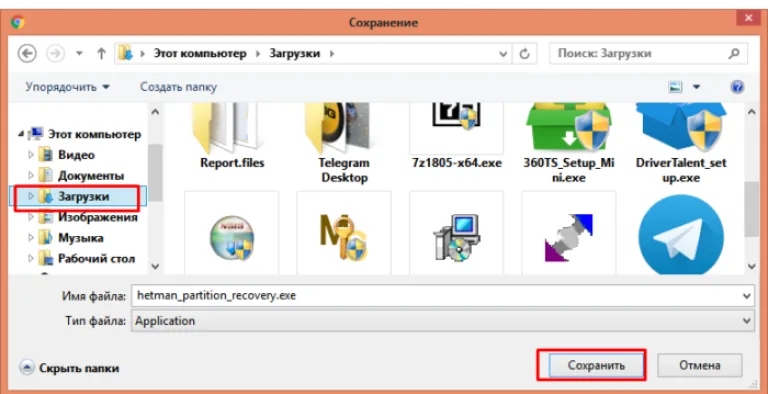Select the gold key 'M' file icon
Screen dimensions: 768x394
click(x=343, y=237)
